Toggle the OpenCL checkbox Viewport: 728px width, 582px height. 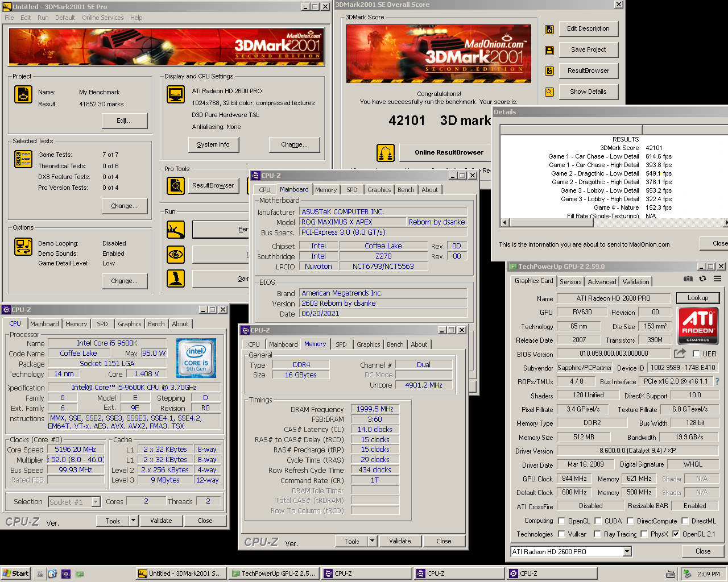coord(561,521)
